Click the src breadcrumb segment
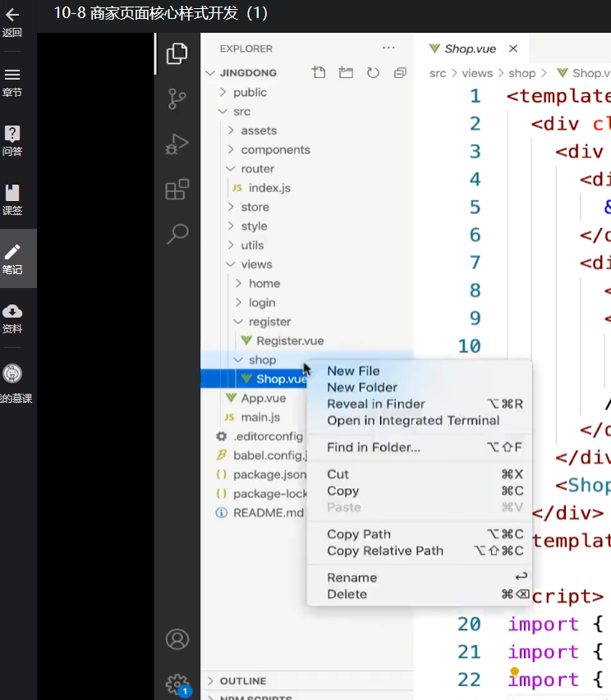611x700 pixels. tap(438, 73)
